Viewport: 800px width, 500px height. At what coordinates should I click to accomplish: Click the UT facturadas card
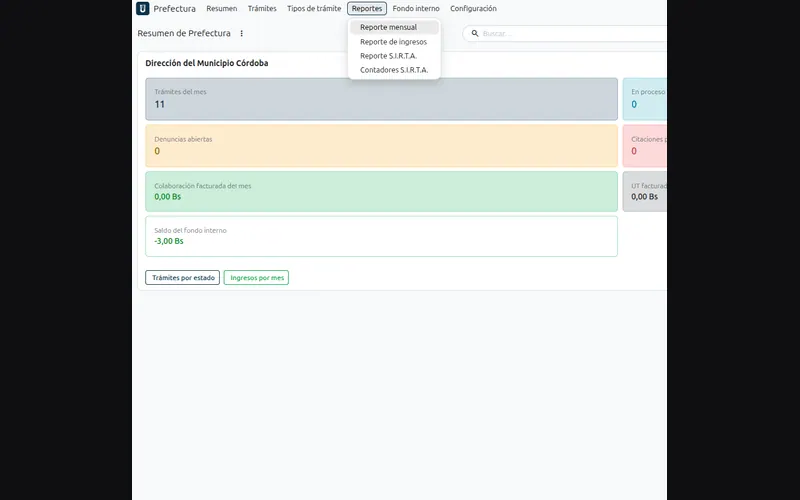pyautogui.click(x=645, y=191)
